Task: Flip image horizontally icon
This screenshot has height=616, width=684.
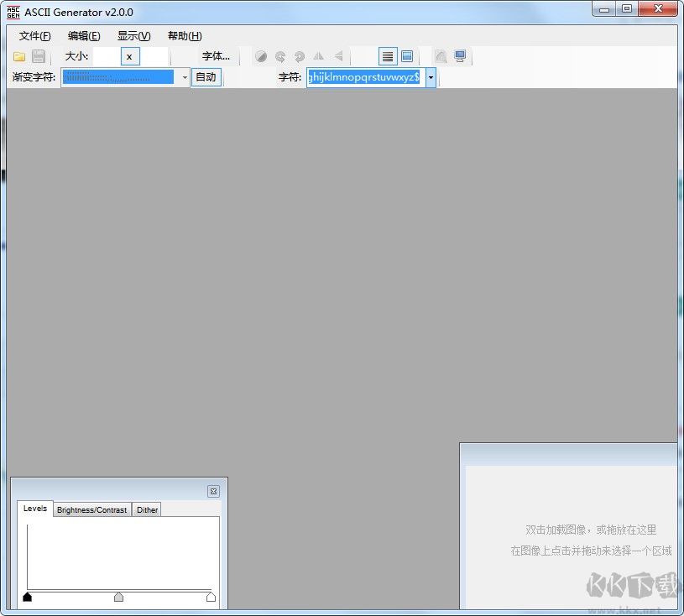Action: [319, 57]
